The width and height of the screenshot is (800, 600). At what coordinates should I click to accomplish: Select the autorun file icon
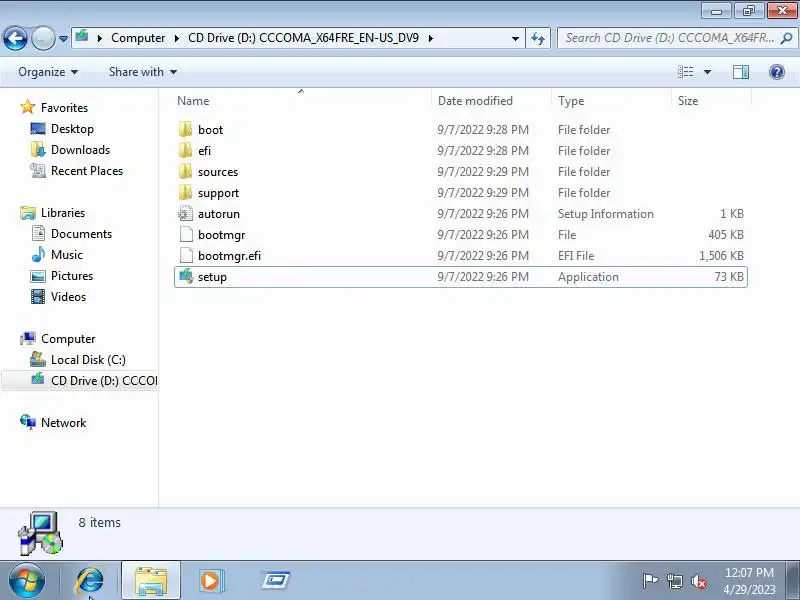click(x=186, y=213)
